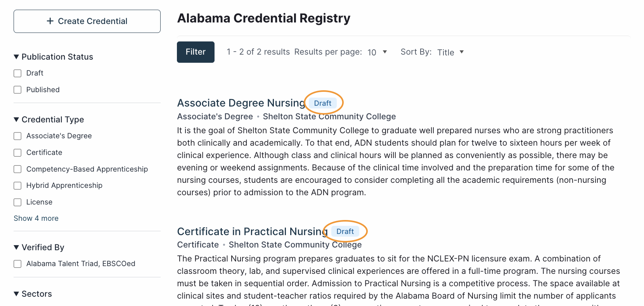Image resolution: width=644 pixels, height=306 pixels.
Task: Check the Draft publication status checkbox
Action: tap(17, 73)
